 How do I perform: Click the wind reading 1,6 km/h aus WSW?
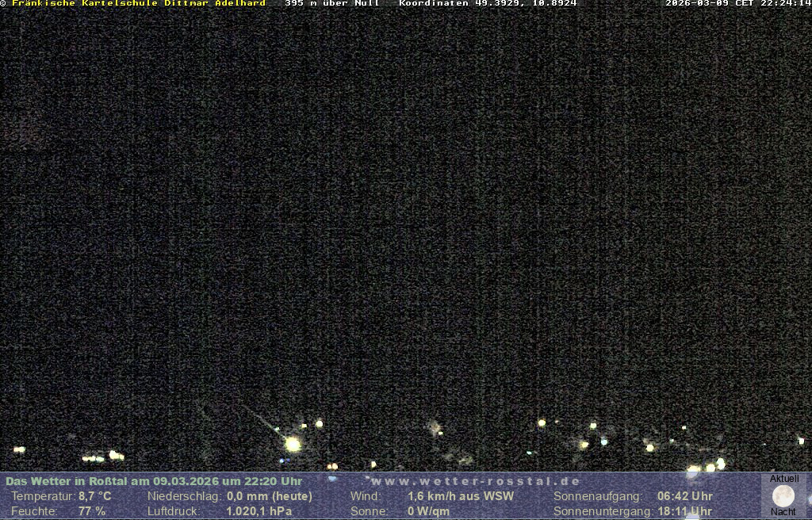coord(461,496)
